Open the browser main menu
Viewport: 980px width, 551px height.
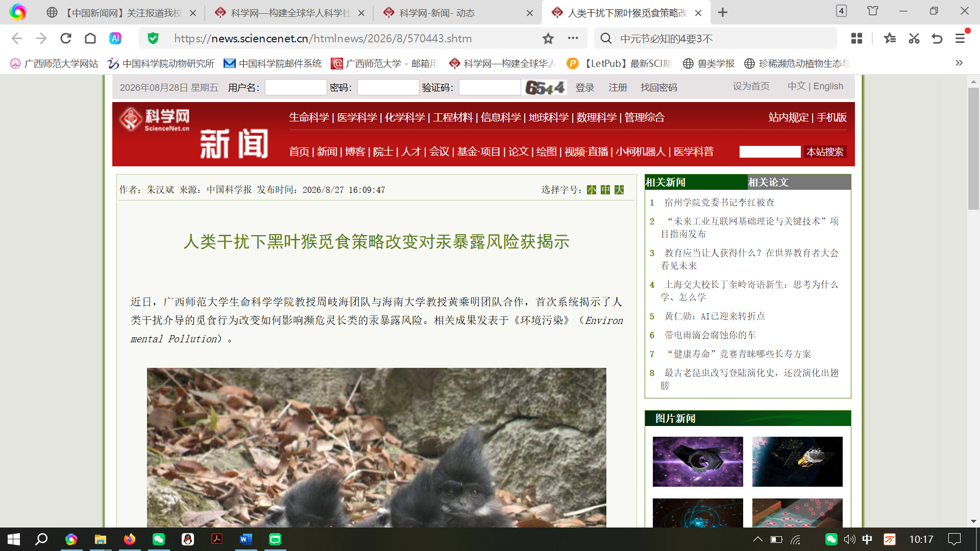click(x=960, y=38)
